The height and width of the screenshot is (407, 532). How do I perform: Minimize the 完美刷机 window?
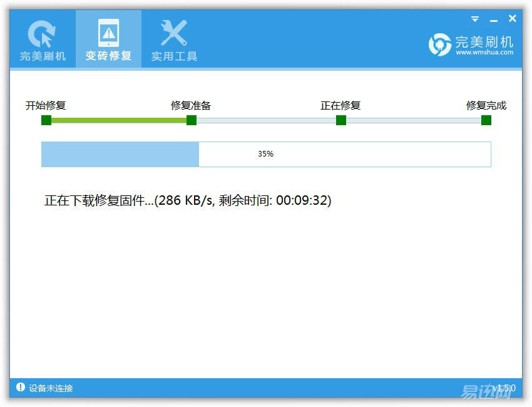[x=494, y=21]
